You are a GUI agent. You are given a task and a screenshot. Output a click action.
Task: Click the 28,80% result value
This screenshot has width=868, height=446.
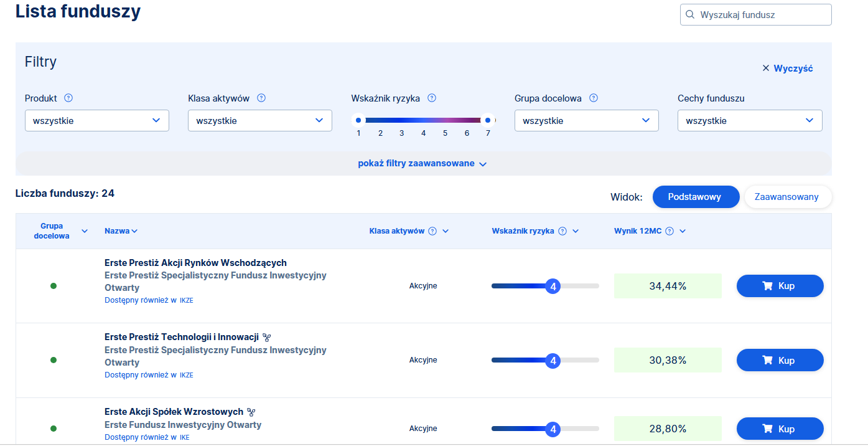tap(668, 429)
